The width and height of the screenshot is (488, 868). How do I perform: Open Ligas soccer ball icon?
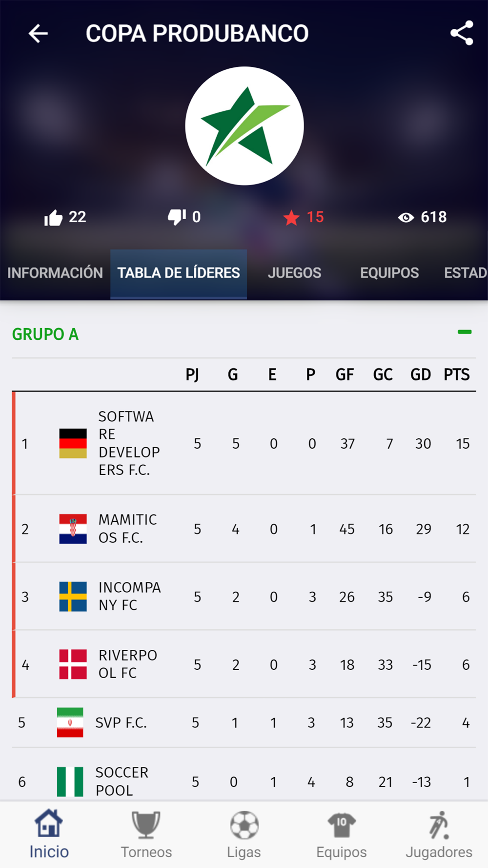pos(244,824)
